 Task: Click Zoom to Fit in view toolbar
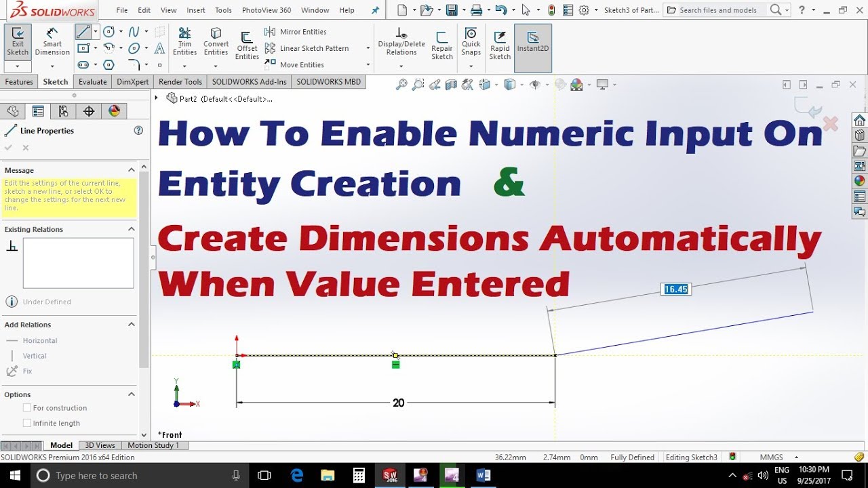(x=401, y=85)
